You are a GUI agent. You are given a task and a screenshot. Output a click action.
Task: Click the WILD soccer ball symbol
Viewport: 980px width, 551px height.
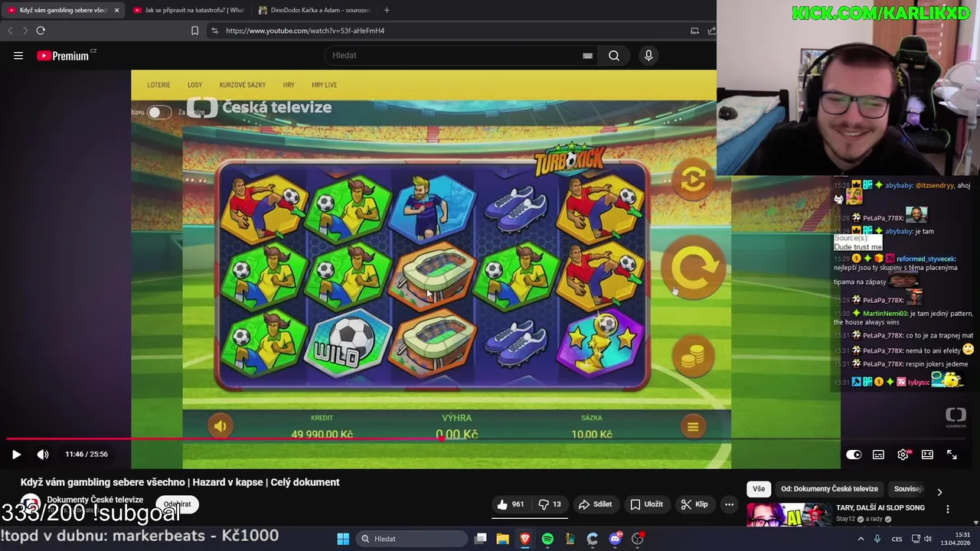pos(348,344)
